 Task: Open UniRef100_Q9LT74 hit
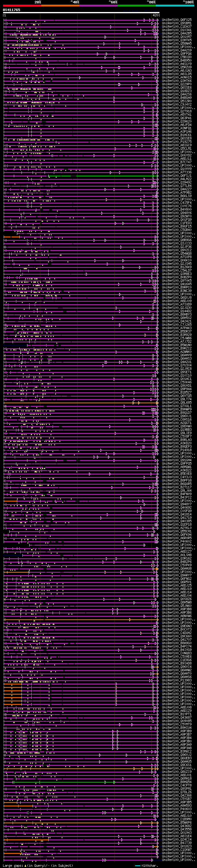[x=177, y=399]
